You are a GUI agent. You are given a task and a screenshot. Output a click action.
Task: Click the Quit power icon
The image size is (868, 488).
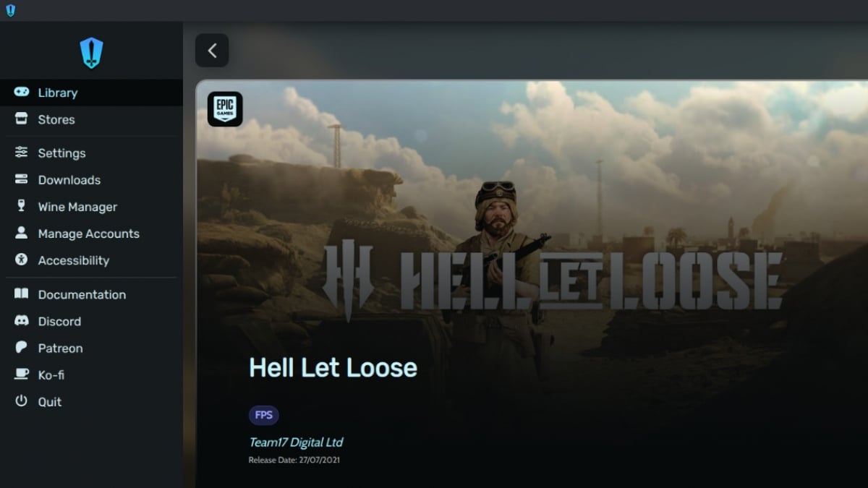(22, 401)
